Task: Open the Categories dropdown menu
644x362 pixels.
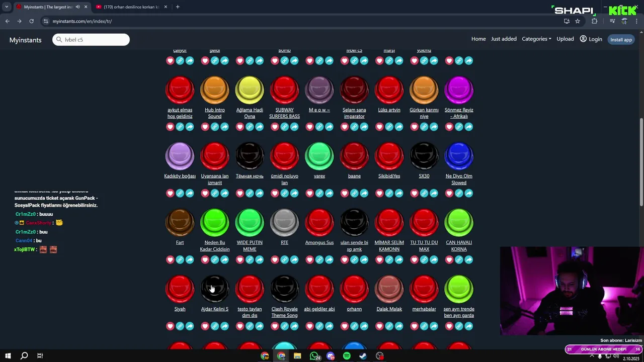Action: [x=536, y=39]
